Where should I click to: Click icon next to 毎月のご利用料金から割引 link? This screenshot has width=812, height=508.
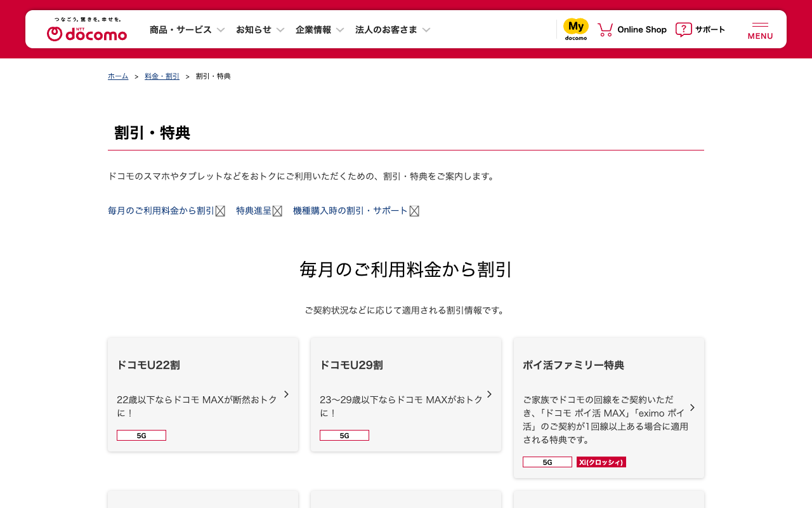pos(220,211)
